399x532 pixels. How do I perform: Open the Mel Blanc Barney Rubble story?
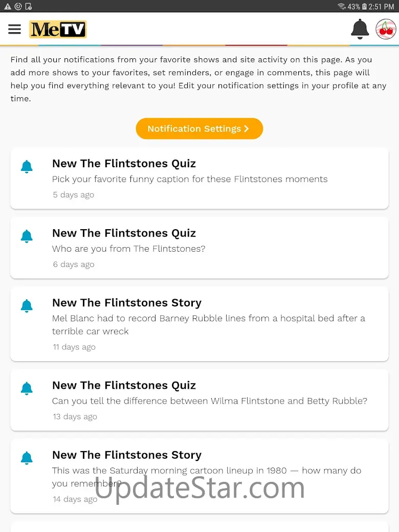[x=199, y=324]
